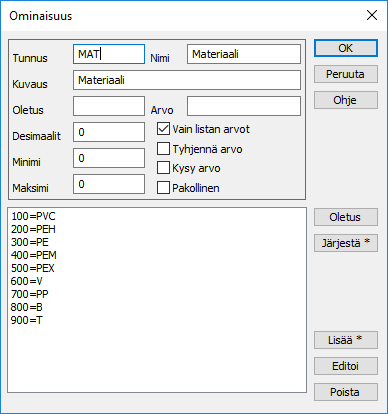Click the Kuvaus description field
The image size is (388, 414).
[x=187, y=80]
